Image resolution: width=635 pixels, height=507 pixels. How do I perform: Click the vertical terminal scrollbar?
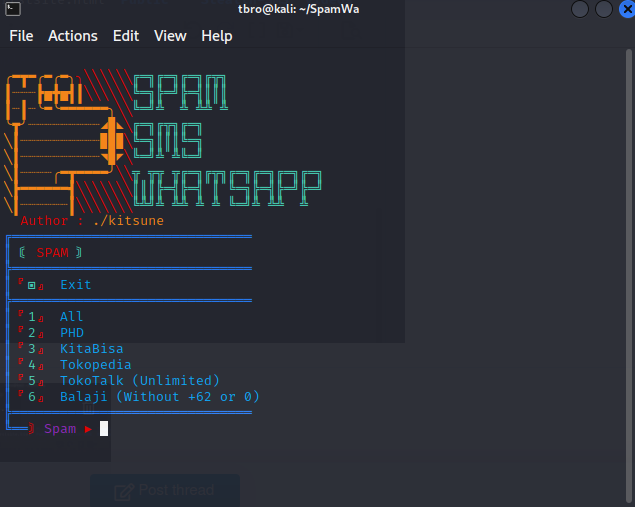click(x=629, y=275)
